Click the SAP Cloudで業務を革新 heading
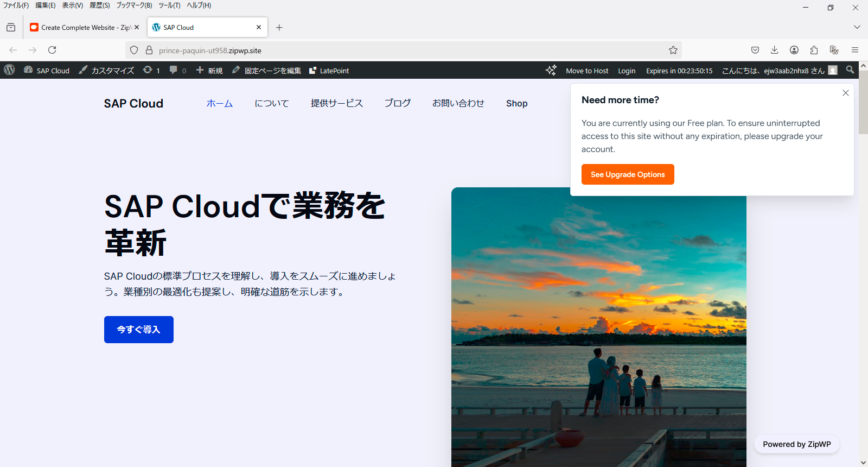868x467 pixels. [x=245, y=224]
